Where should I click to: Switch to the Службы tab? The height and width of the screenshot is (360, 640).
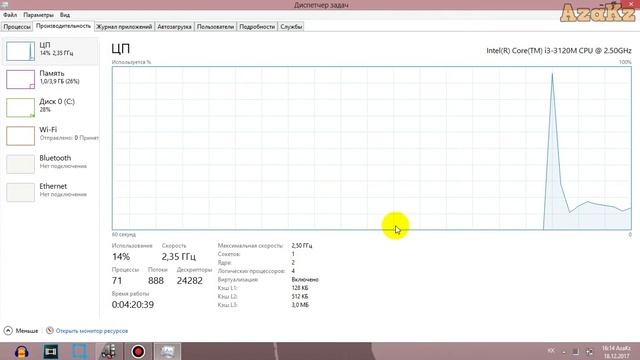click(x=291, y=27)
